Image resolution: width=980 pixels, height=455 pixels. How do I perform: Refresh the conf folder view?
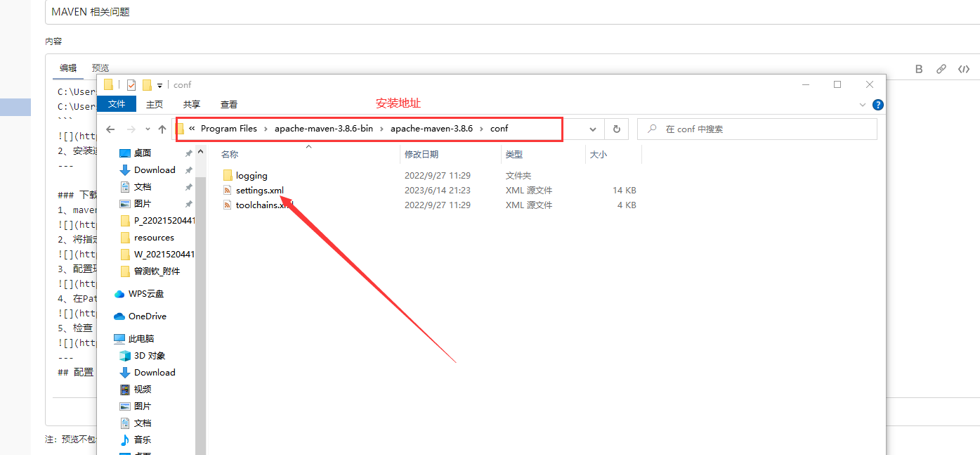(616, 129)
